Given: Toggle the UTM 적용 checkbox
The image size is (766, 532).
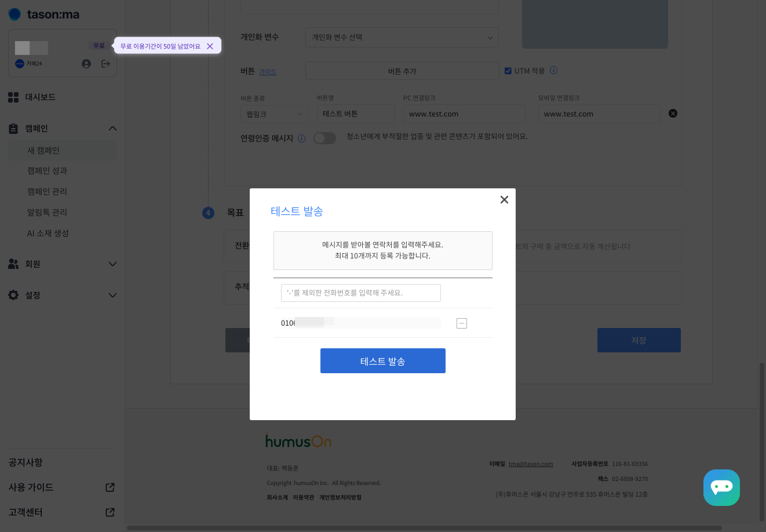Looking at the screenshot, I should point(509,71).
